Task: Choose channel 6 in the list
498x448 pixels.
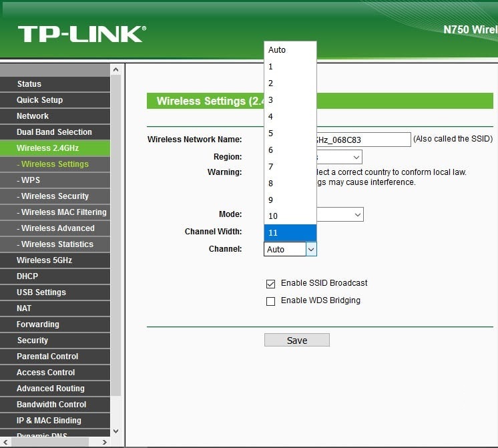Action: (x=290, y=150)
